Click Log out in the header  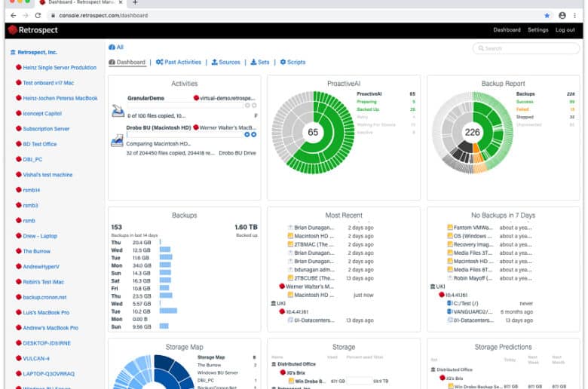(565, 30)
